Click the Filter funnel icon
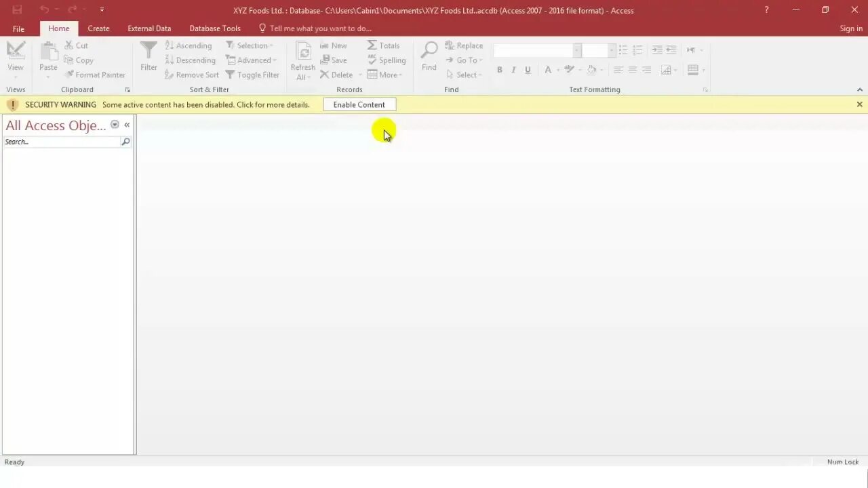 [149, 51]
